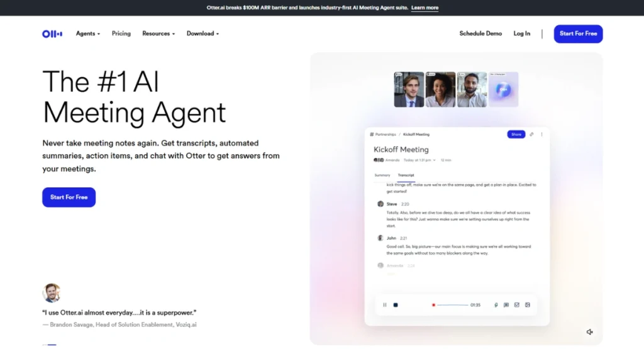Click the Schedule Demo link
This screenshot has width=644, height=349.
pos(480,34)
